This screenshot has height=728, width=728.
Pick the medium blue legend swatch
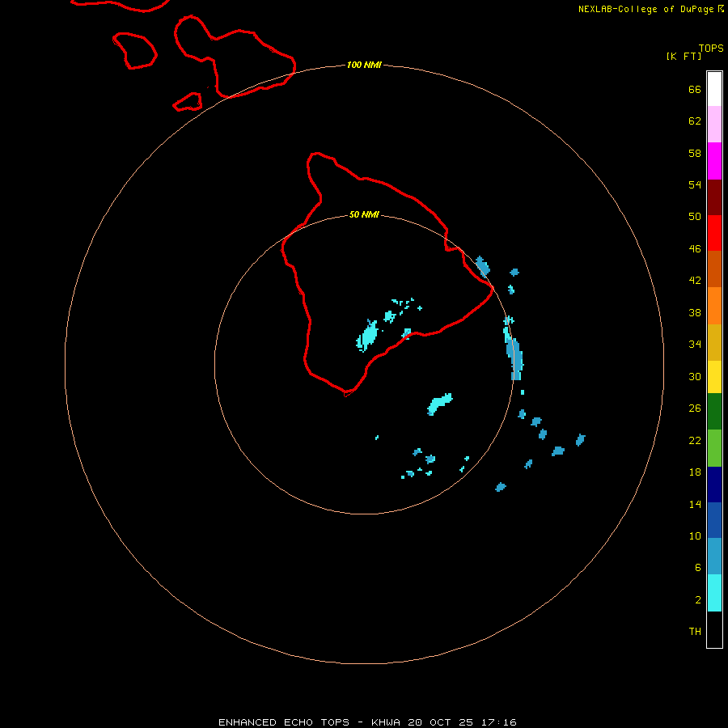(x=714, y=520)
